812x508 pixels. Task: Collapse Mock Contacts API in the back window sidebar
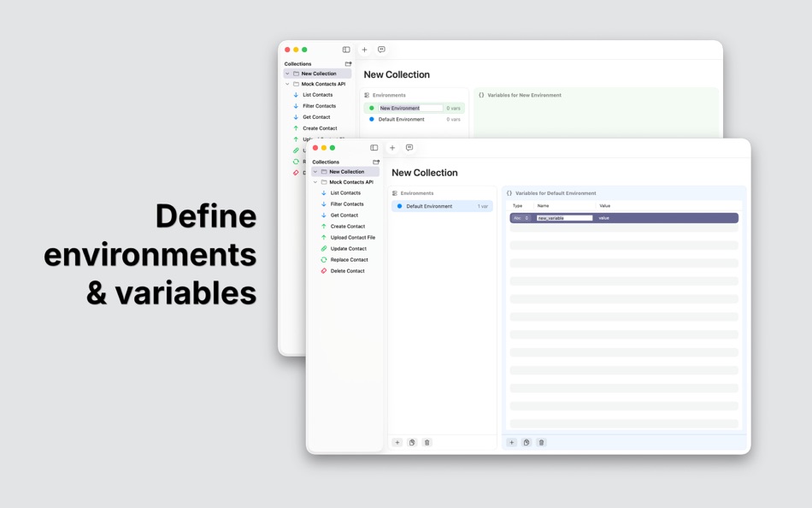[x=287, y=84]
